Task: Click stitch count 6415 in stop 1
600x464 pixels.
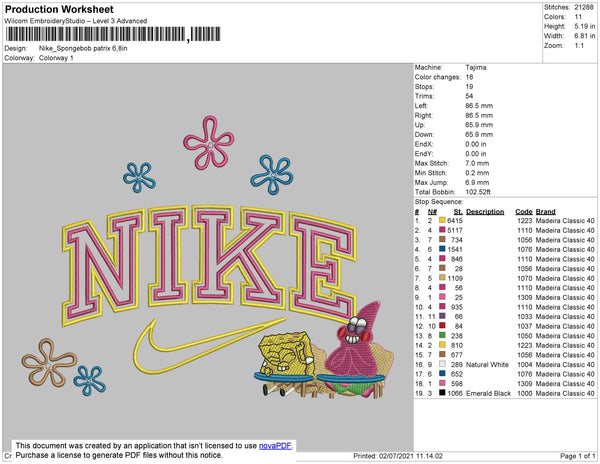Action: coord(455,221)
